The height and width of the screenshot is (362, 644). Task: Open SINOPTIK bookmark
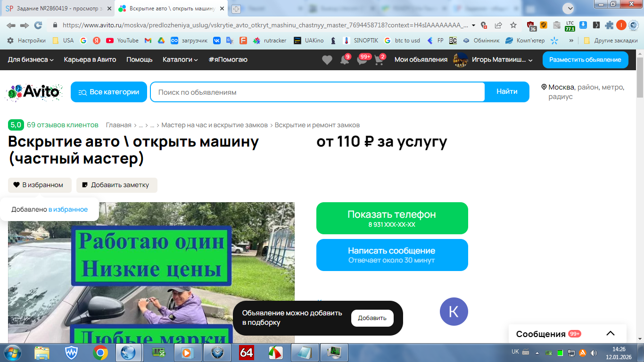pos(360,41)
